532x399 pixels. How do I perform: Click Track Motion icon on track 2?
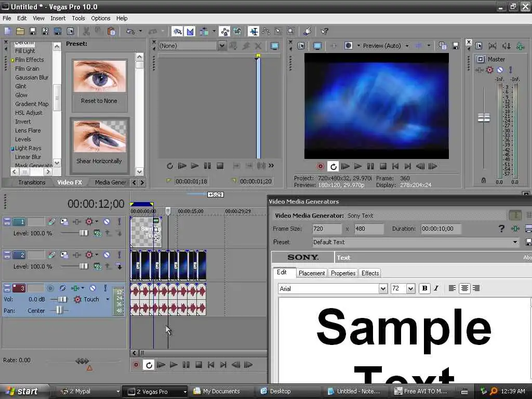64,255
